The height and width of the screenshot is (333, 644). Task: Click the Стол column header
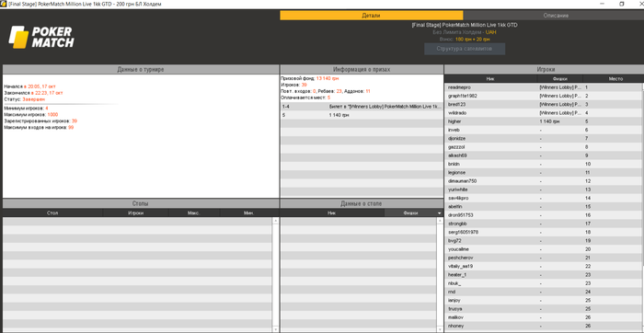52,213
